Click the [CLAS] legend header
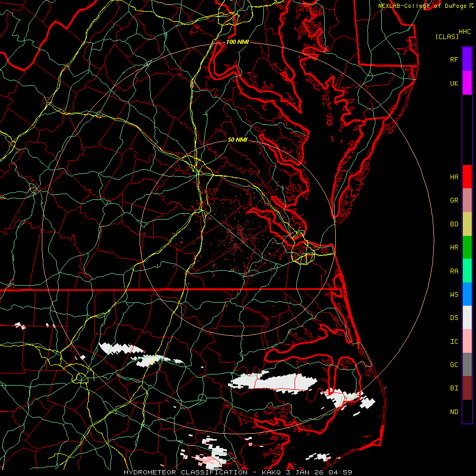The width and height of the screenshot is (476, 476). 447,36
